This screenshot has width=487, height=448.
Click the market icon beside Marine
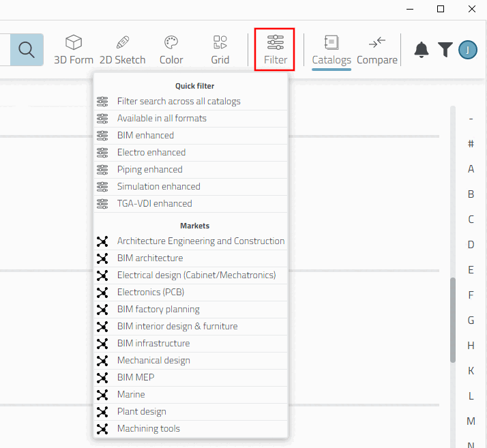click(x=102, y=395)
